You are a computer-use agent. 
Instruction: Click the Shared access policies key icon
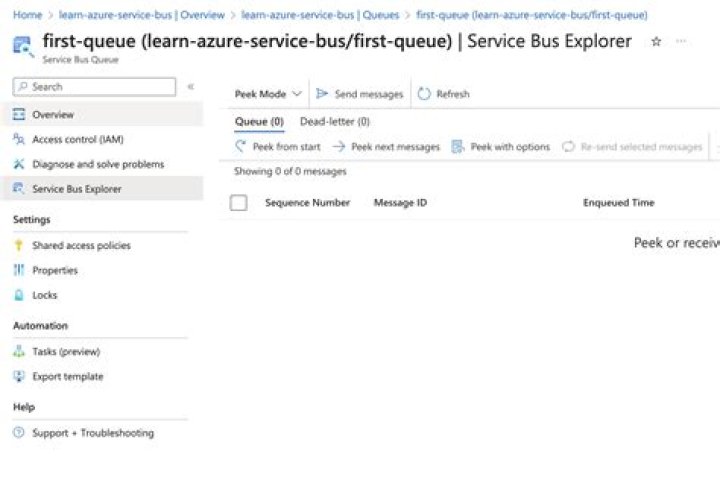coord(19,245)
